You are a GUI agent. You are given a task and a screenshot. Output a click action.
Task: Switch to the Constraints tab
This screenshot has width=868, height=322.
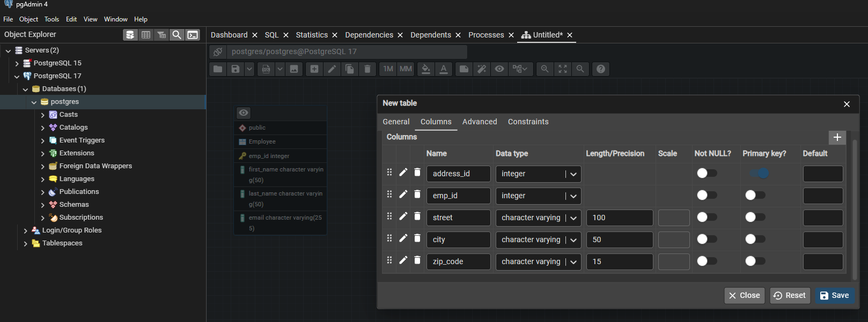coord(528,122)
